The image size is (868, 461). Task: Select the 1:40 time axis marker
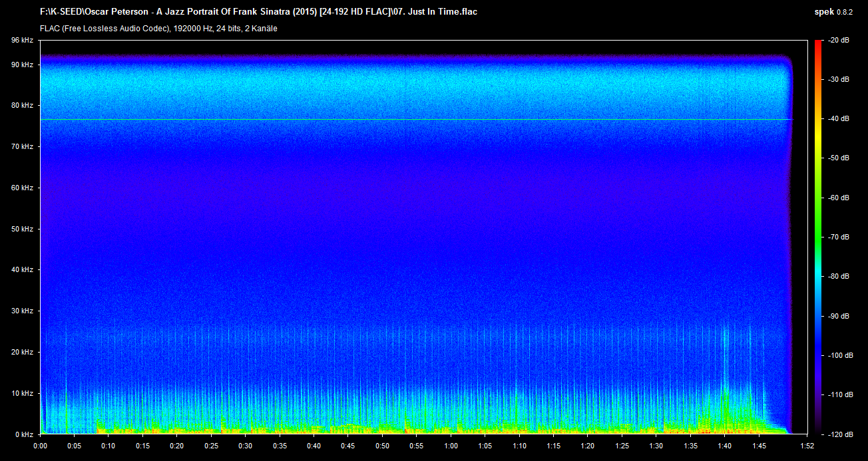[725, 446]
